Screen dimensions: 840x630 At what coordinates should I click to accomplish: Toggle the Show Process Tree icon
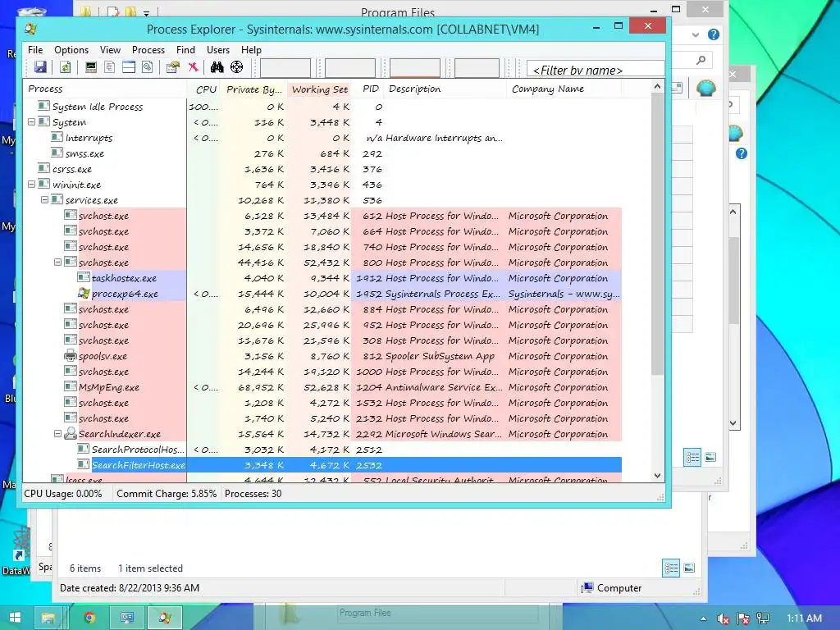click(x=110, y=67)
